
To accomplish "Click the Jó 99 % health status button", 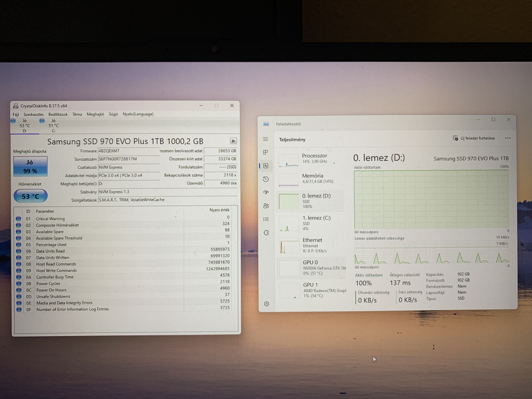I will click(x=30, y=166).
